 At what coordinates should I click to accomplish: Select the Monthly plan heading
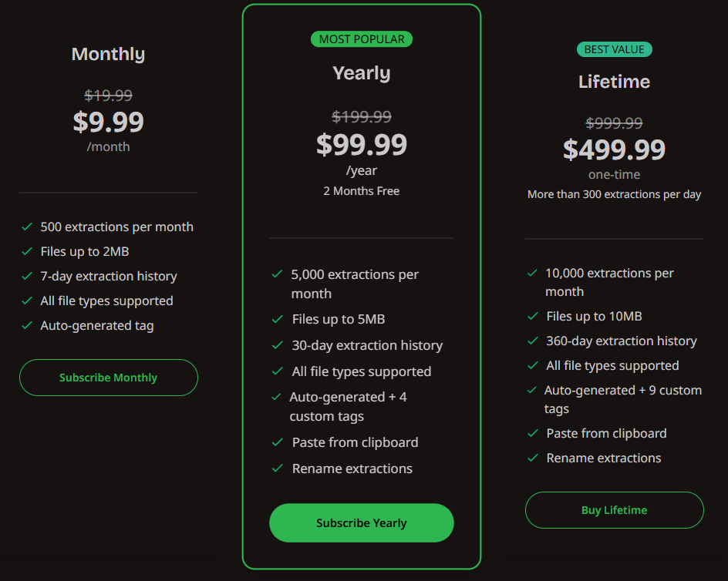pos(108,54)
